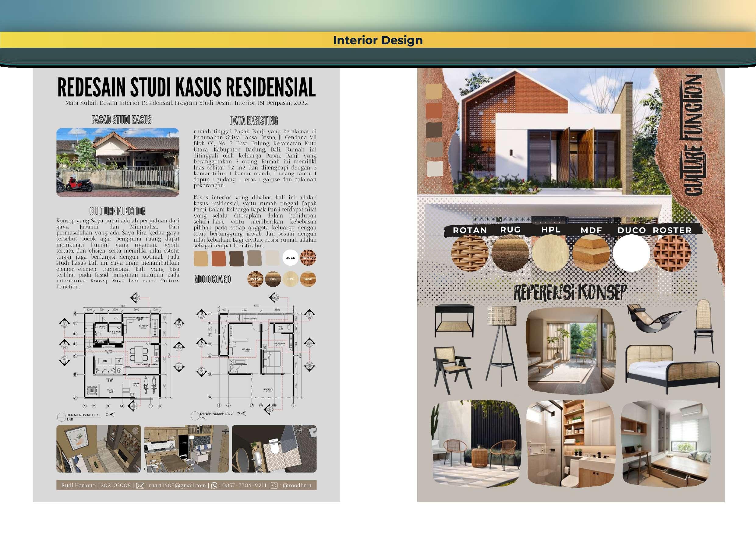Viewport: 756px width, 534px height.
Task: Click the Interior Design header title
Action: (378, 40)
